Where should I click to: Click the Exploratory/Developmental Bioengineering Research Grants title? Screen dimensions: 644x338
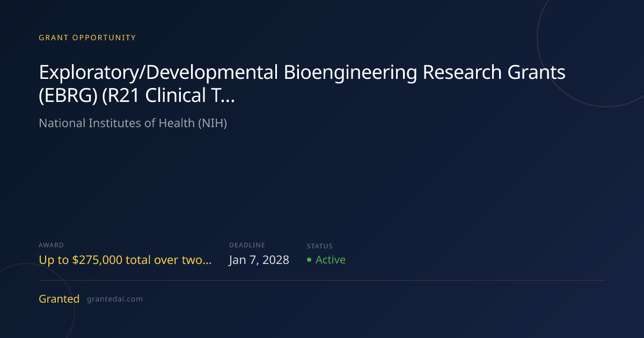tap(302, 84)
